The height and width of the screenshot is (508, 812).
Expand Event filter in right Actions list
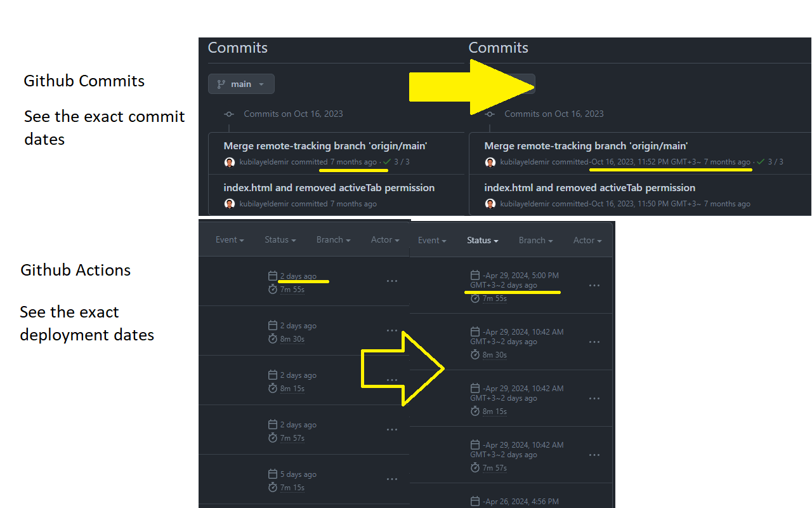coord(433,241)
